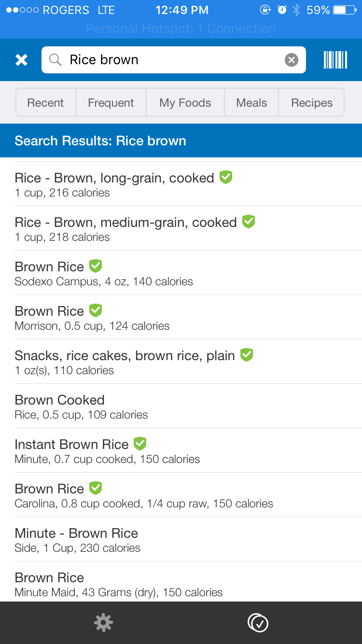Tap verified badge on Instant Brown Rice

tap(140, 443)
